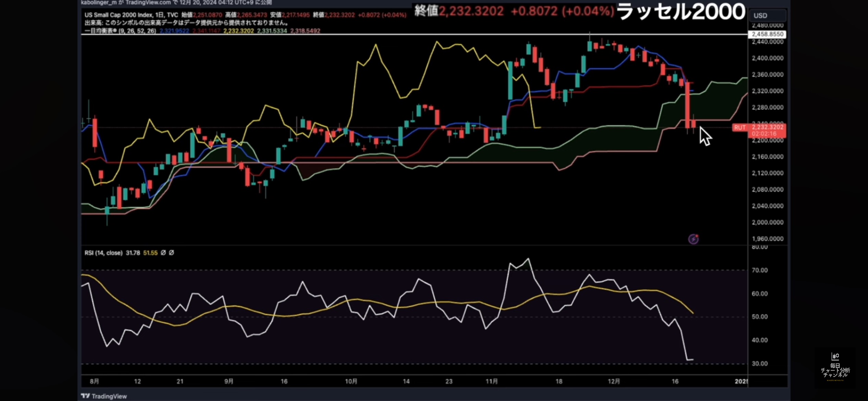Click the 8月 date axis label
This screenshot has height=401, width=868.
coord(94,381)
